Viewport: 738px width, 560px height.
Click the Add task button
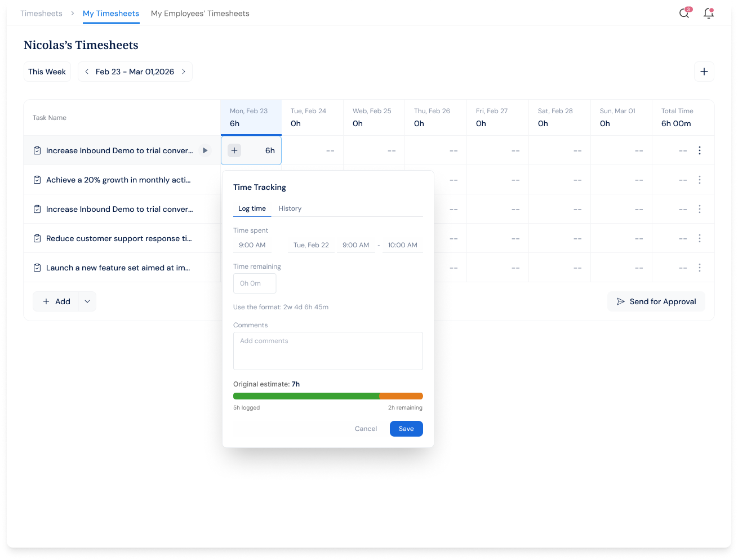56,301
